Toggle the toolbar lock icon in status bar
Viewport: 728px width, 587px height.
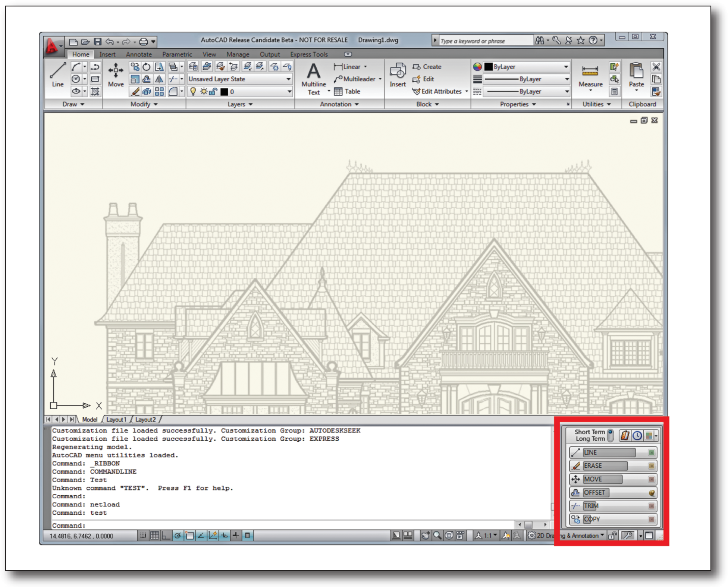[612, 536]
